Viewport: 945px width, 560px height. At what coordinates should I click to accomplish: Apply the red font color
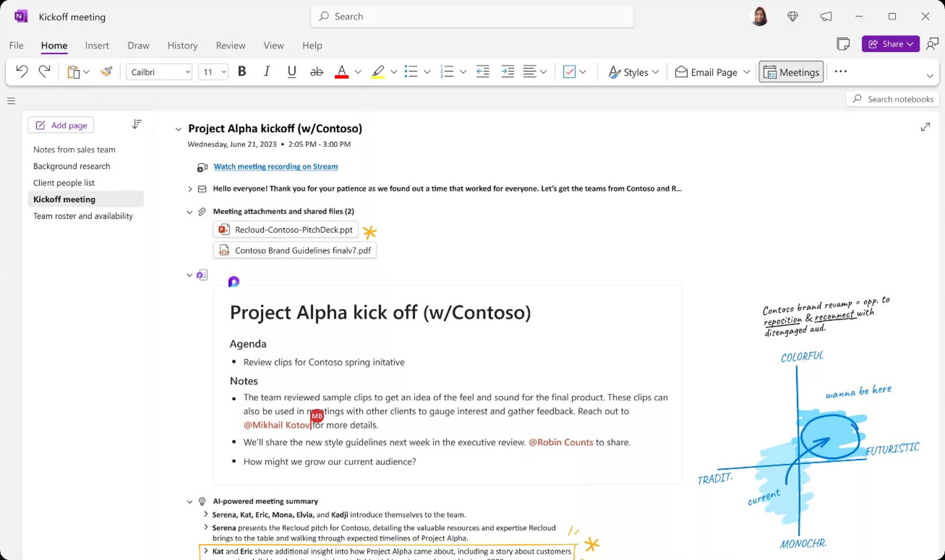[342, 72]
